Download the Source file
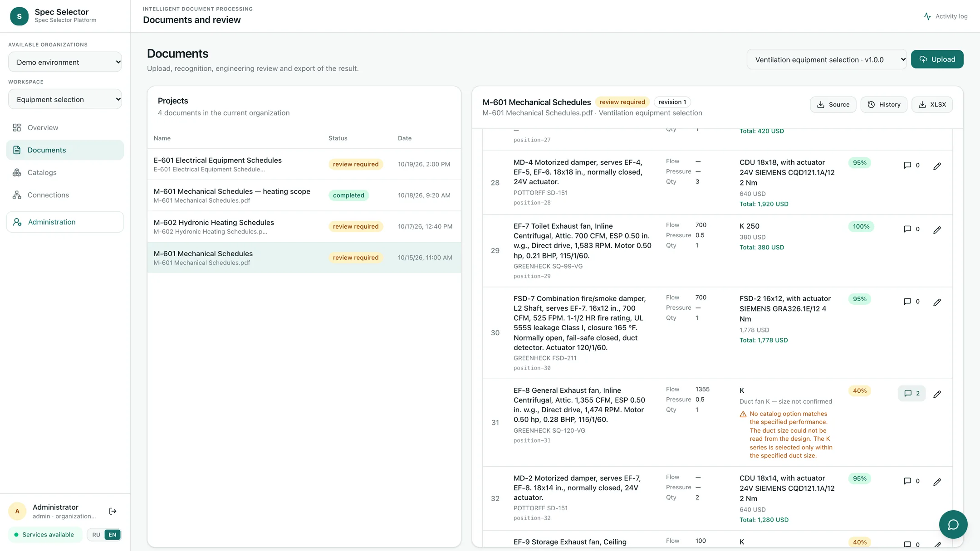Screen dimensions: 980x551 click(833, 105)
